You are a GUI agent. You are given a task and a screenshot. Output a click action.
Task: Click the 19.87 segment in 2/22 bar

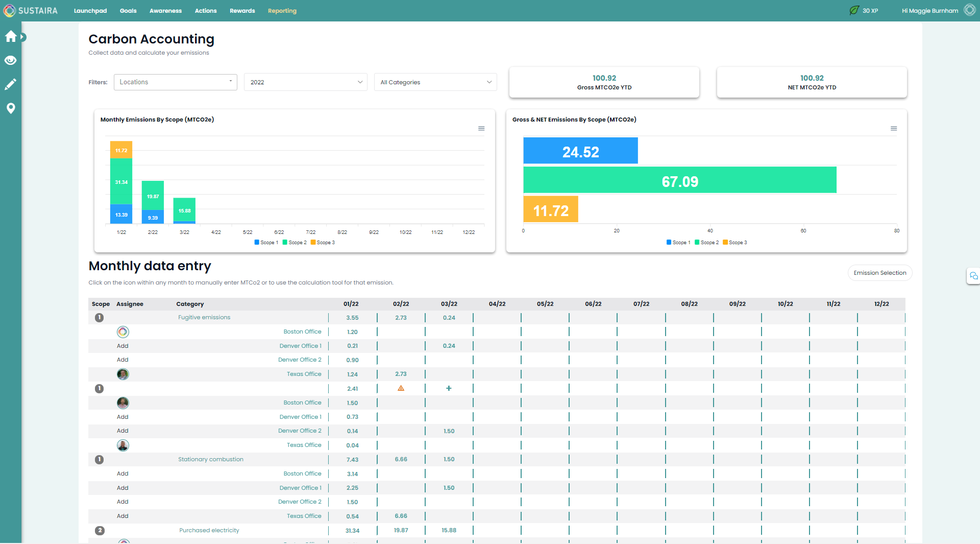point(153,196)
